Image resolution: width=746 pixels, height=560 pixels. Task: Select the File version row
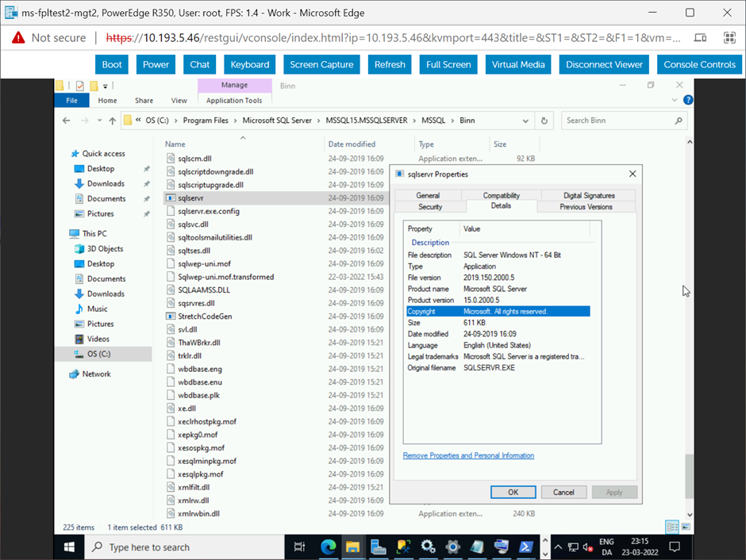(x=498, y=278)
